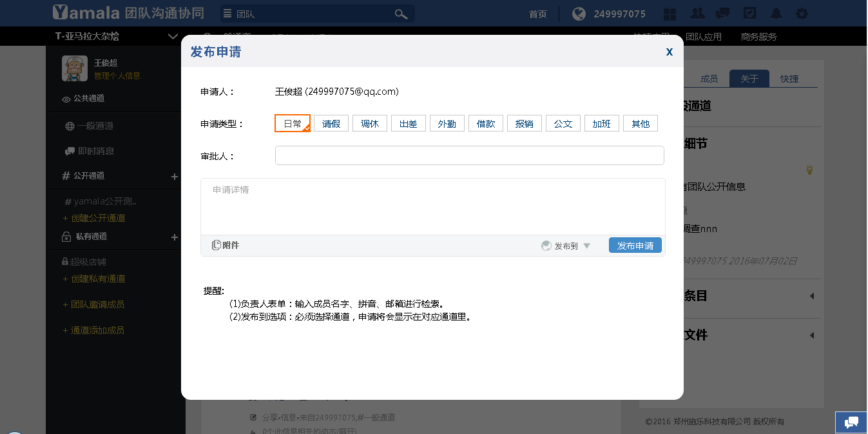Open the team members icon in header

(x=697, y=14)
